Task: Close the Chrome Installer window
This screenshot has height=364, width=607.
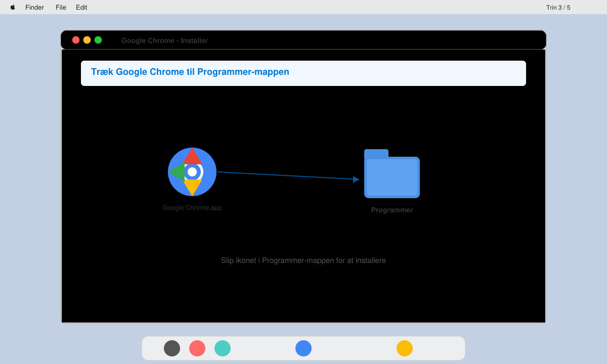Action: click(x=76, y=40)
